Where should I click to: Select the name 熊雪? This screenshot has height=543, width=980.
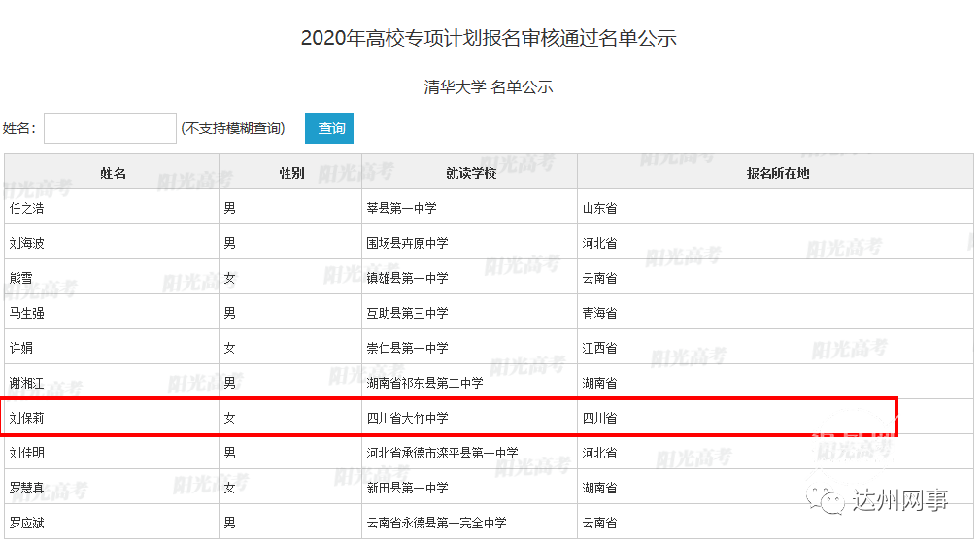(21, 278)
